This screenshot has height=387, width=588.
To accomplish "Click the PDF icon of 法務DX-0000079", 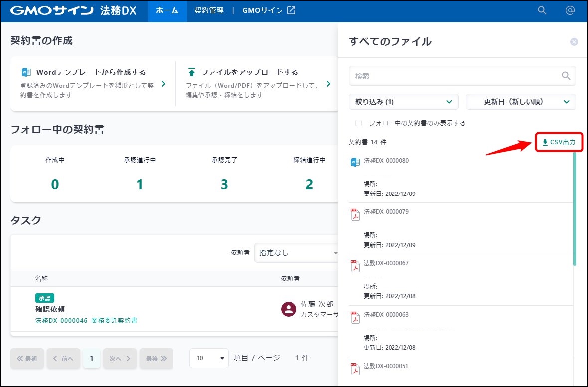I will [355, 214].
